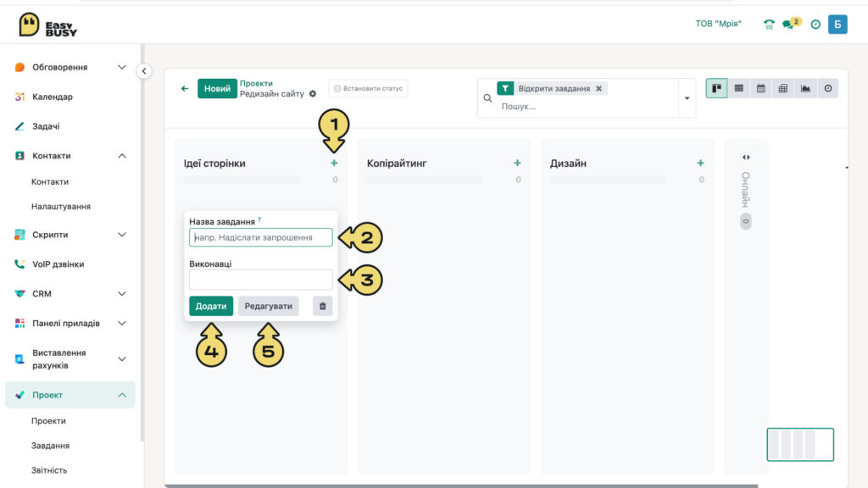
Task: Open the Проекти submenu item
Action: tap(48, 421)
